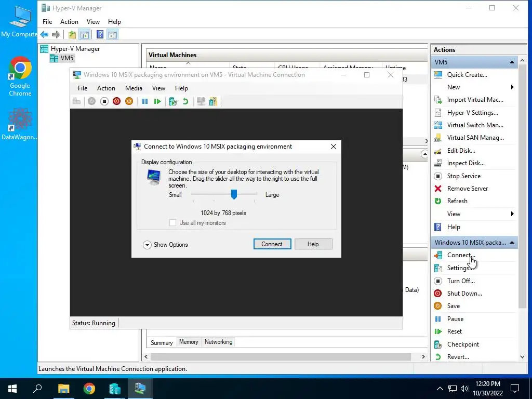Pause the VM using the blue toolbar icon
The width and height of the screenshot is (532, 399).
(x=145, y=101)
